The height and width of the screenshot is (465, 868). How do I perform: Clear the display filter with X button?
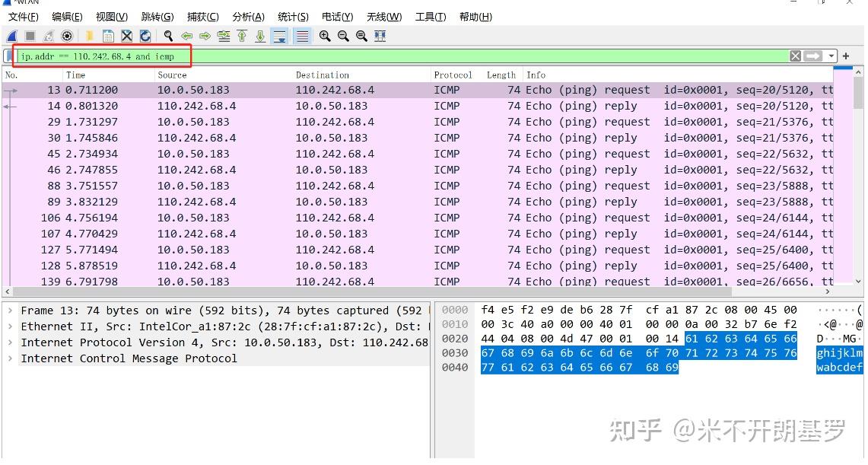point(795,56)
